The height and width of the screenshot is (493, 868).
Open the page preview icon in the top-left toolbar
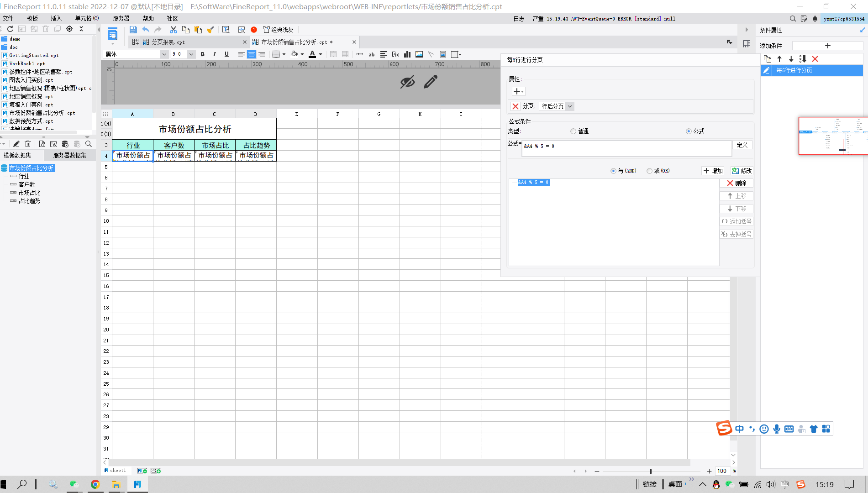[112, 34]
